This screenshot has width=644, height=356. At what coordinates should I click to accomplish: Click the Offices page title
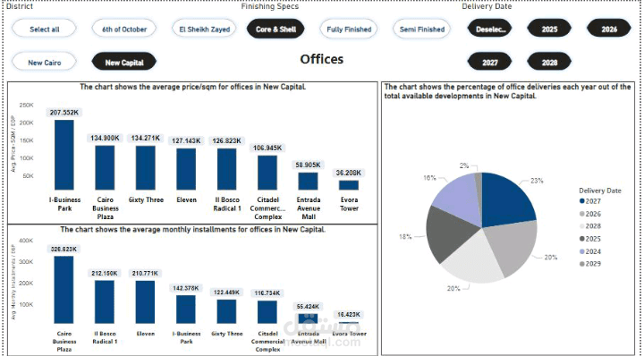tap(322, 59)
